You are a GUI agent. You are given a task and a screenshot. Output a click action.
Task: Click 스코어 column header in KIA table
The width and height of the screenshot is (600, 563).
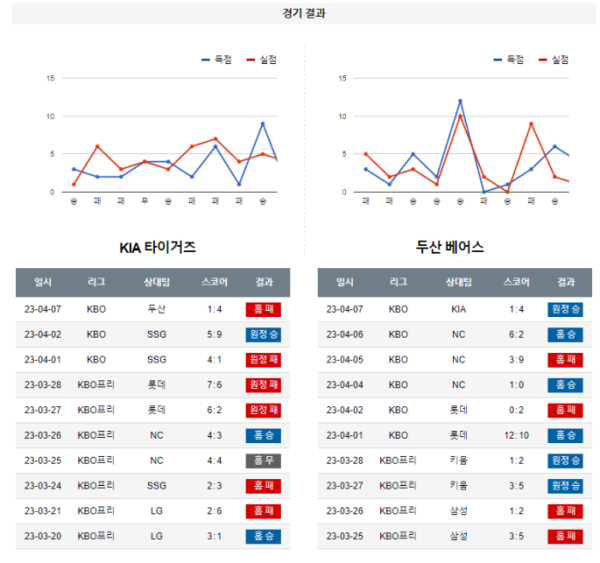(215, 282)
